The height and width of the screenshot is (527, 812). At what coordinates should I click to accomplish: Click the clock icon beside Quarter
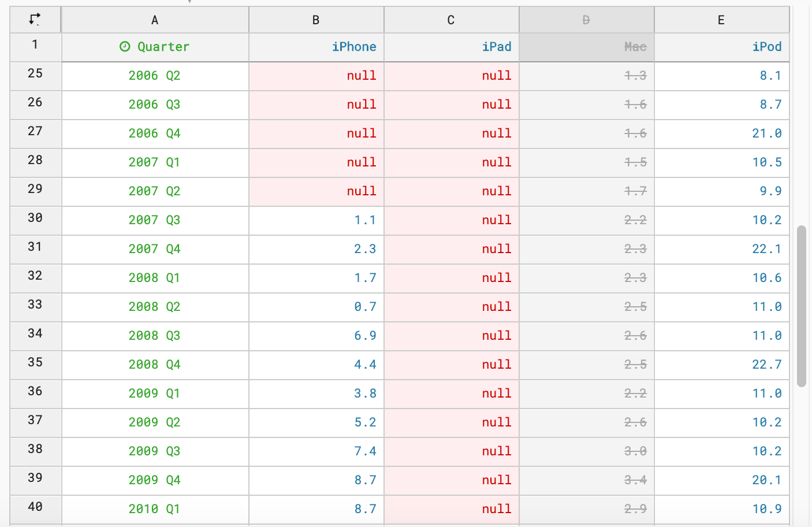[125, 47]
